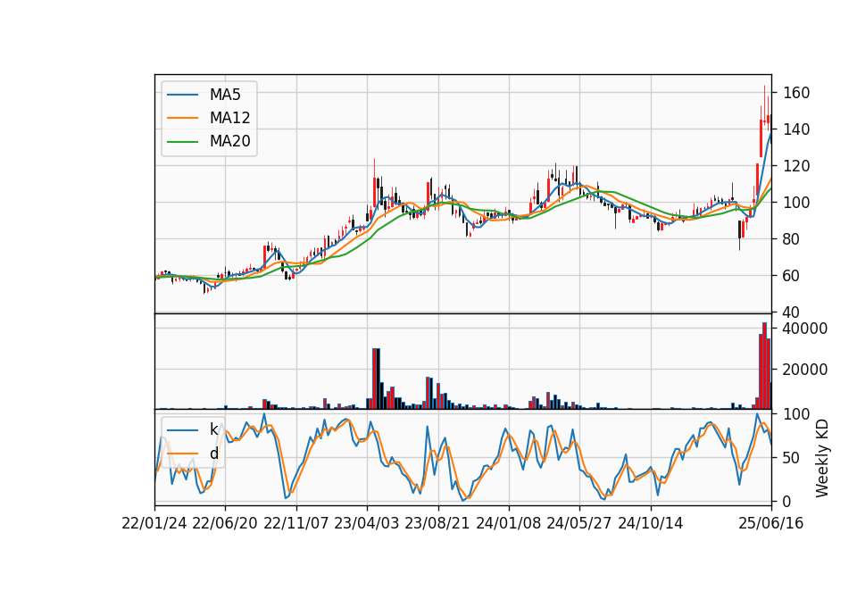Click the 22/06/20 date tick label

225,524
